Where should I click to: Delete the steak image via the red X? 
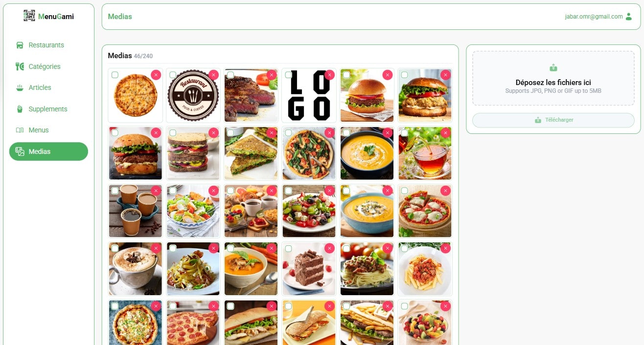click(272, 75)
